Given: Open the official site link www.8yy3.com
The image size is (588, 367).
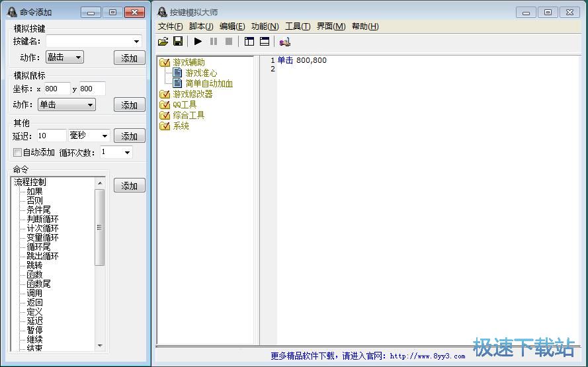Looking at the screenshot, I should pos(427,356).
